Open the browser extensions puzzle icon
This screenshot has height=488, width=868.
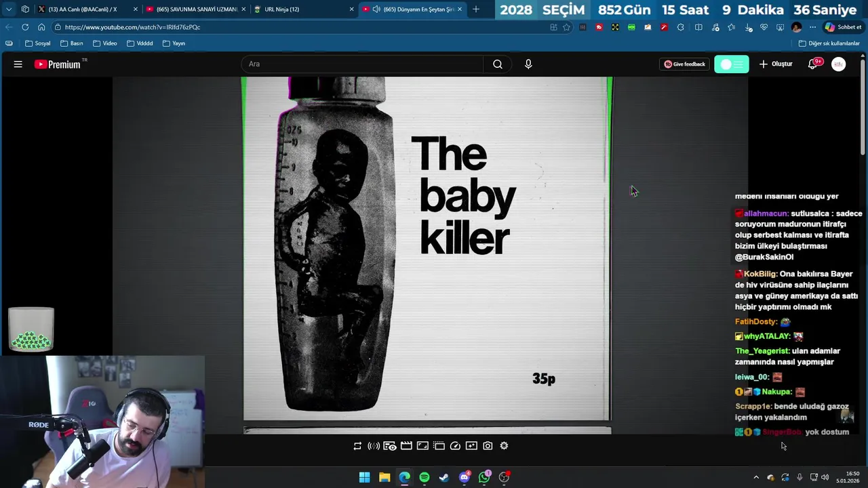pyautogui.click(x=680, y=27)
